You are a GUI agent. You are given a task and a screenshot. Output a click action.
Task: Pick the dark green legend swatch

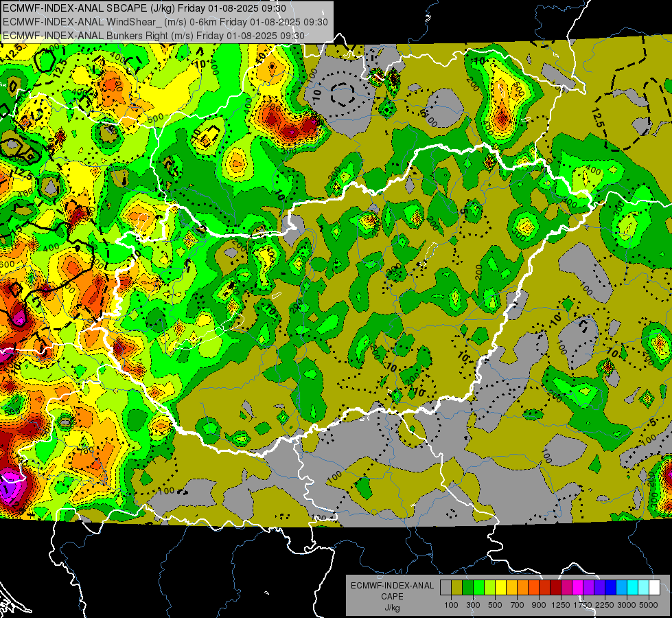pos(467,588)
